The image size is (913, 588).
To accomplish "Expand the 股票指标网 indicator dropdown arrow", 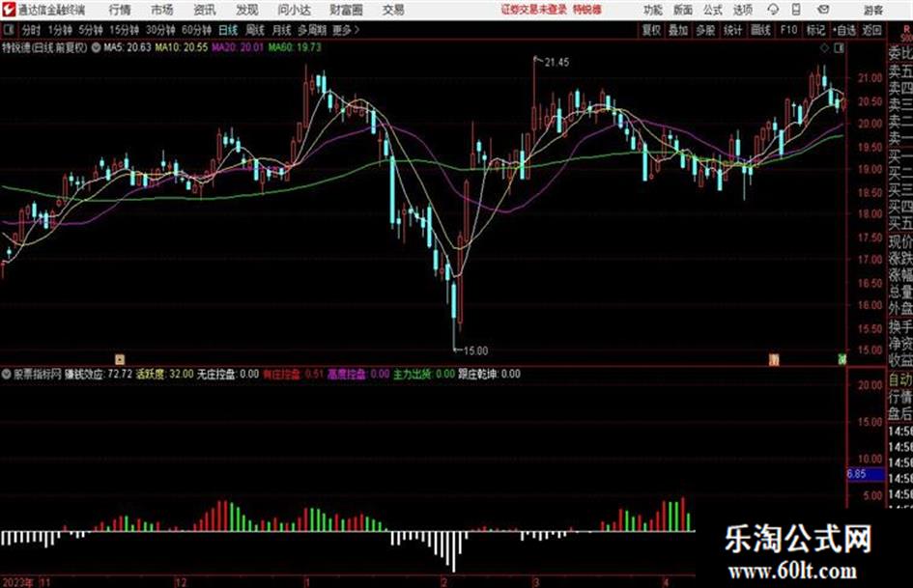I will point(7,375).
